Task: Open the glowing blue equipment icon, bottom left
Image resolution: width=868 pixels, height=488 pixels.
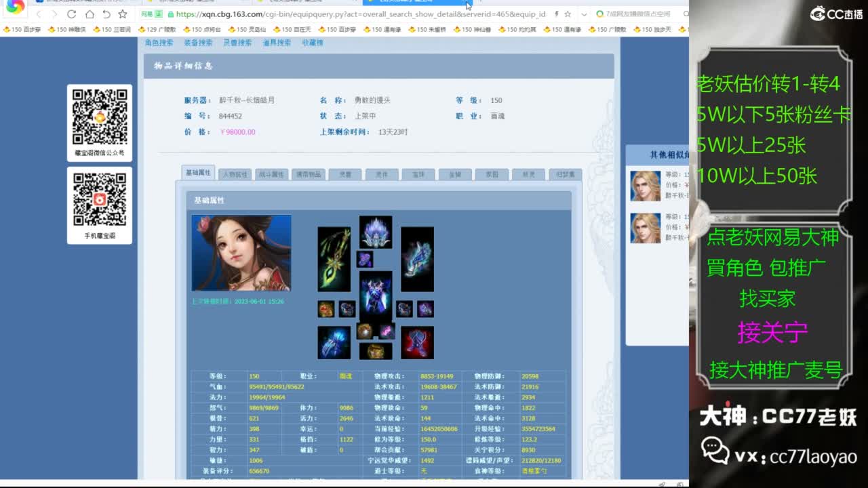Action: [x=334, y=342]
